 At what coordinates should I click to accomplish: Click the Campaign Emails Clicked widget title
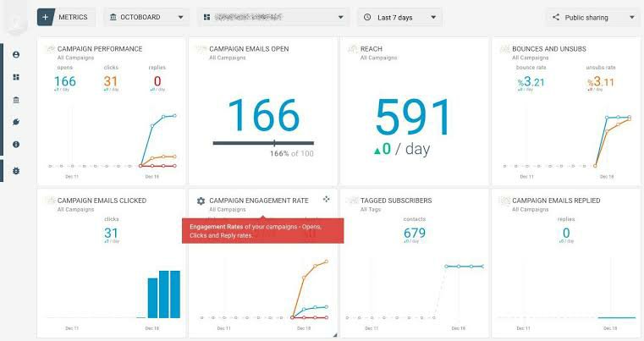(x=102, y=201)
